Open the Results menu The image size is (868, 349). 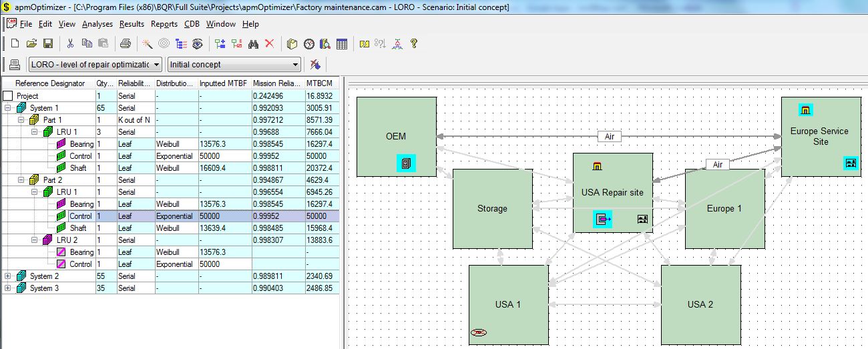click(x=132, y=24)
